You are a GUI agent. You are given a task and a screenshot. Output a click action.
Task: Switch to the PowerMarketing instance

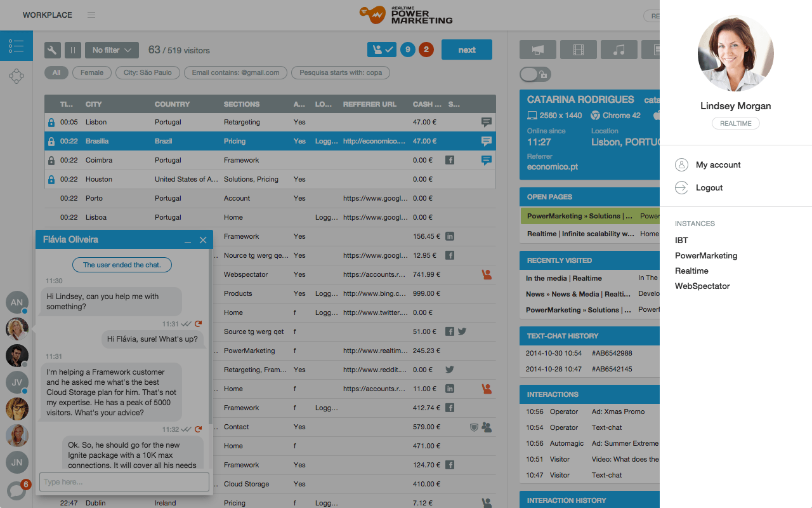coord(706,255)
